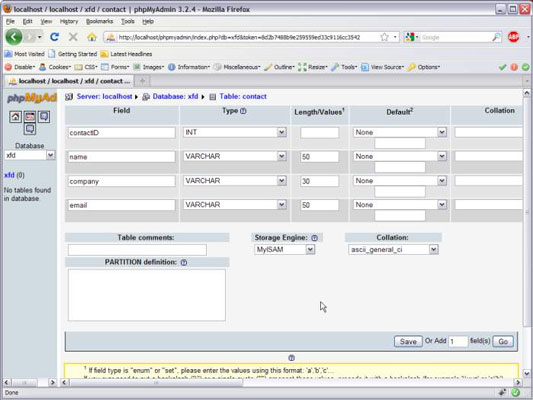This screenshot has height=400, width=533.
Task: Open the Adblock Plus ABP icon
Action: (x=513, y=37)
